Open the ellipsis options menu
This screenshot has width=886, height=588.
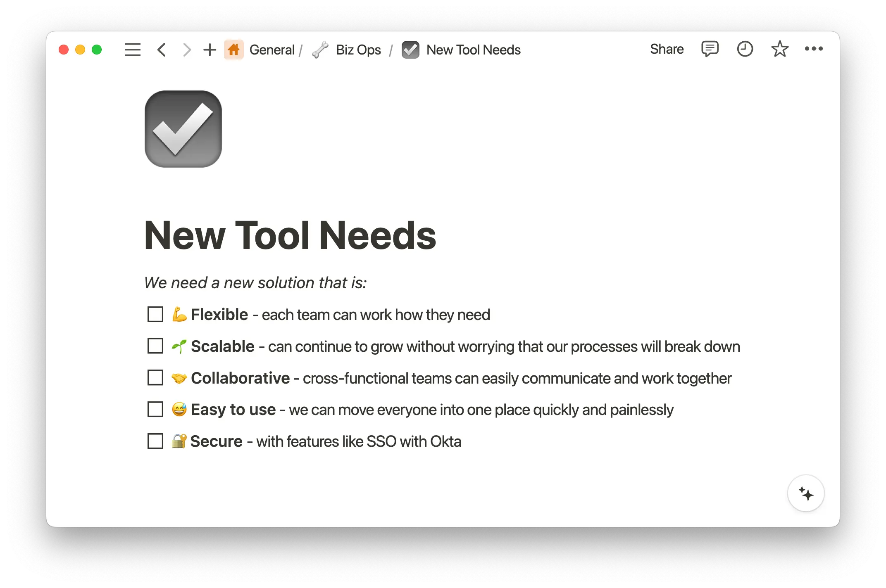coord(813,49)
